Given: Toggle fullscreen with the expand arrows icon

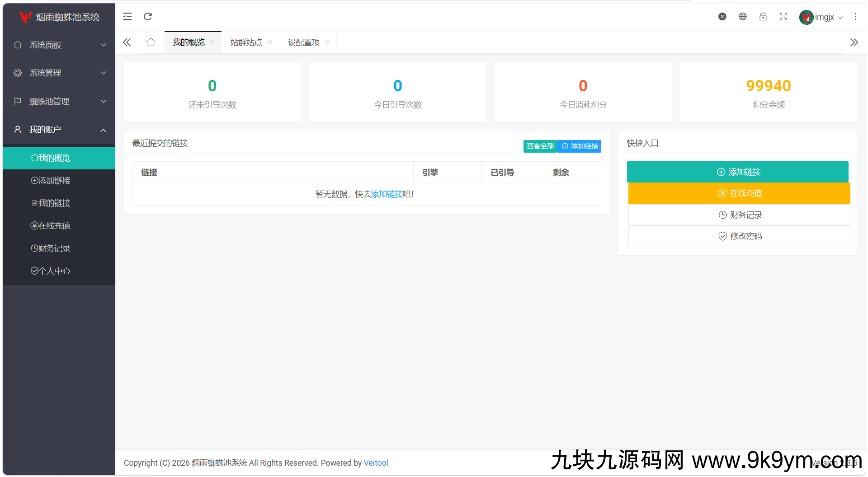Looking at the screenshot, I should [783, 17].
